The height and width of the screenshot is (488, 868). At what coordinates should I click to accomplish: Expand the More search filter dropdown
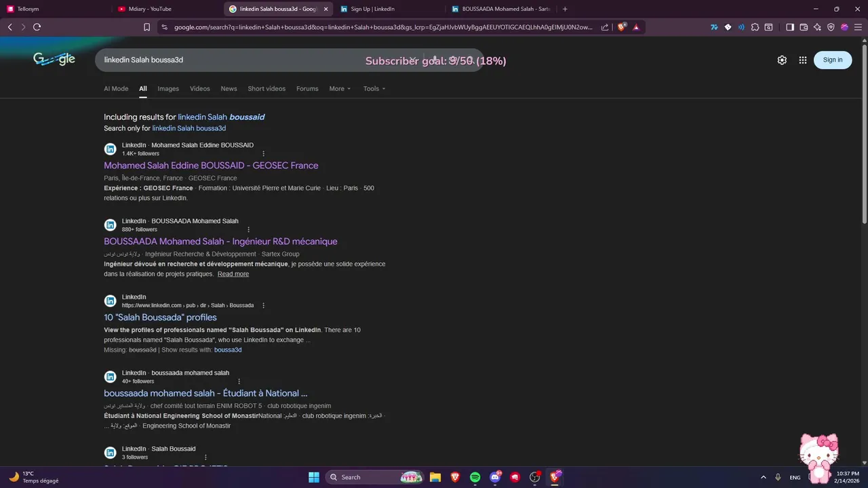click(x=340, y=89)
